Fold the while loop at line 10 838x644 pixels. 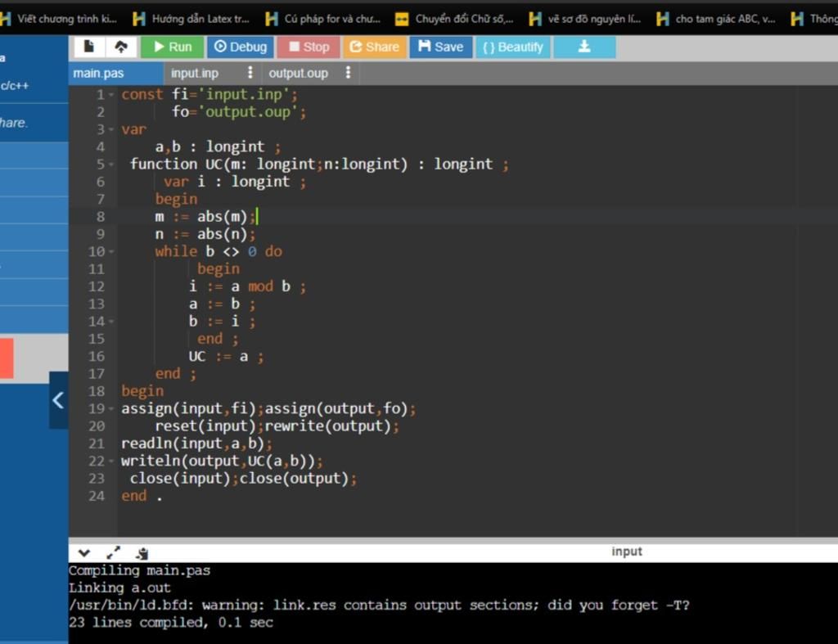coord(112,252)
